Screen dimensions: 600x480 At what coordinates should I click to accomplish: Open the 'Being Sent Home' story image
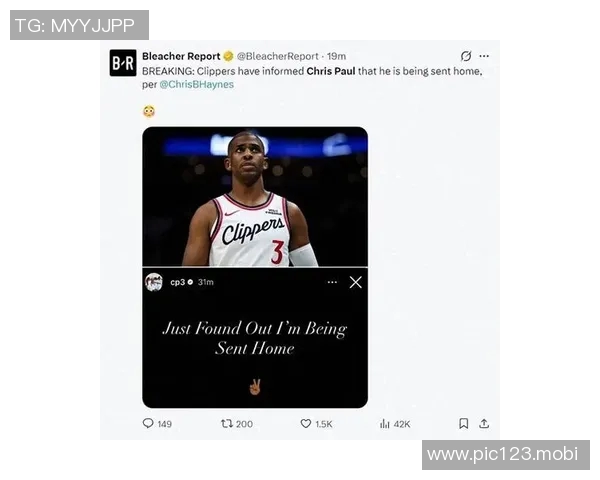(255, 338)
